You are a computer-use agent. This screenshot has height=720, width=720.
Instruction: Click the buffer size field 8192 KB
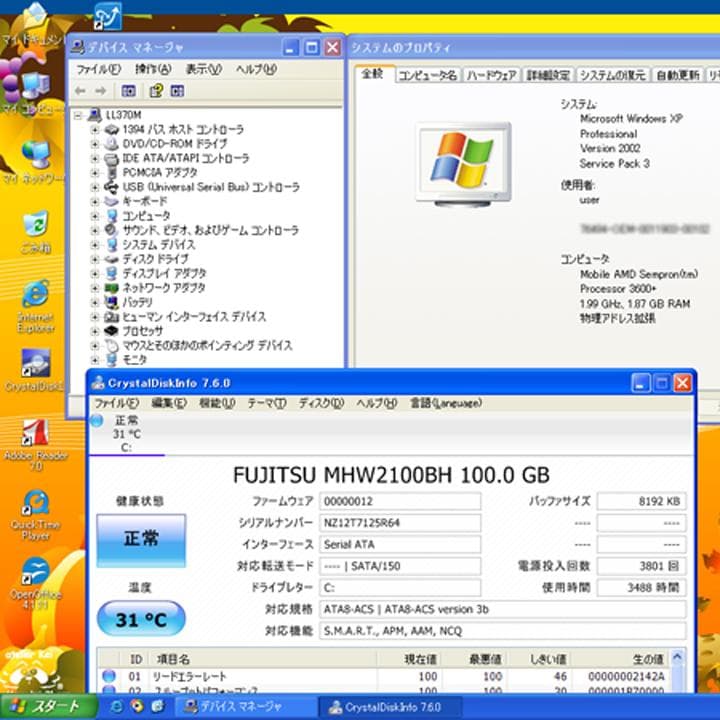click(641, 501)
